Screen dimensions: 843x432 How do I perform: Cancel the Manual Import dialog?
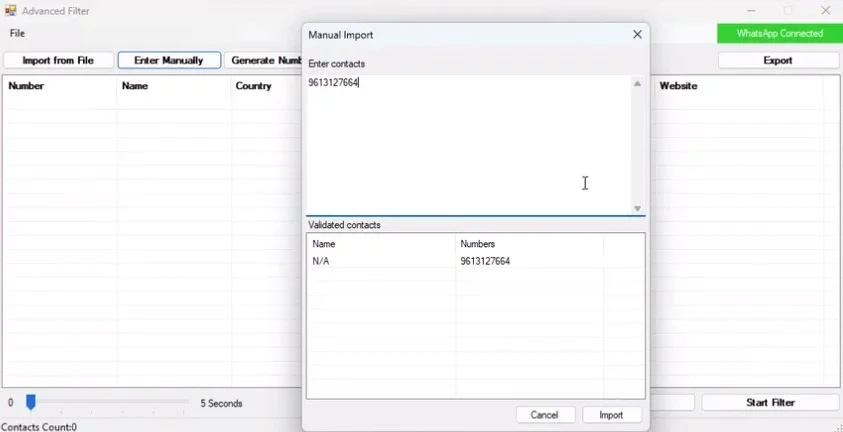pyautogui.click(x=545, y=415)
